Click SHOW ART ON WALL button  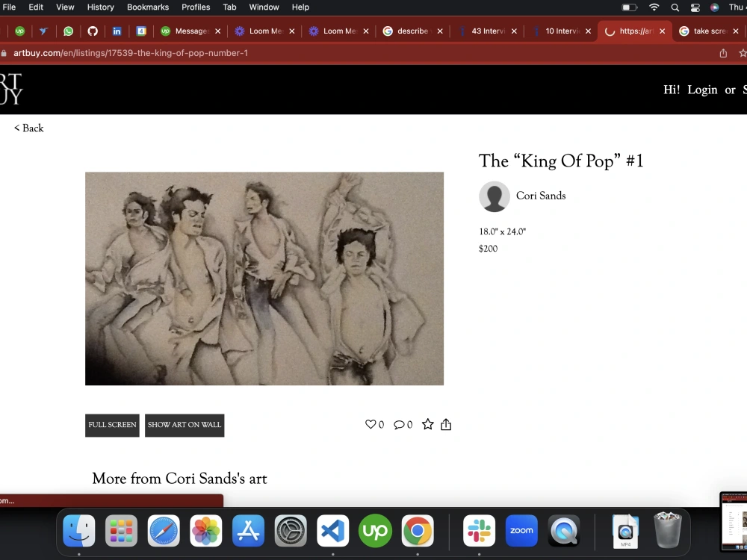pos(185,426)
